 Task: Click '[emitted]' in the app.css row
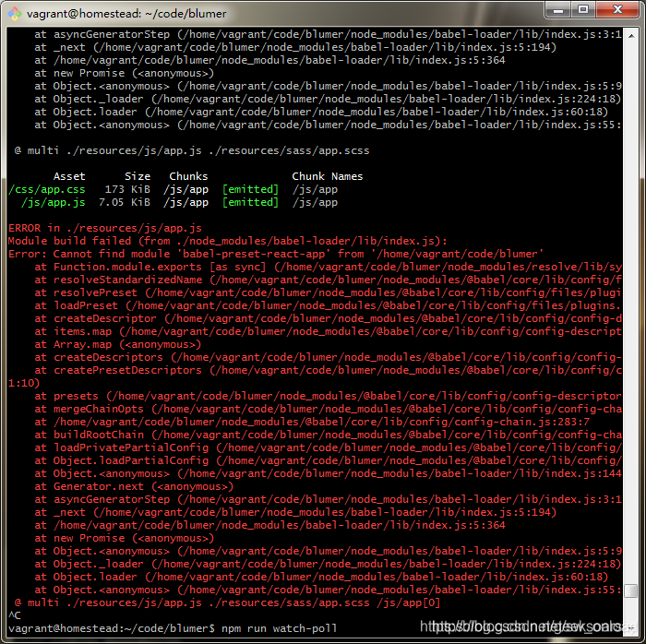[x=250, y=189]
